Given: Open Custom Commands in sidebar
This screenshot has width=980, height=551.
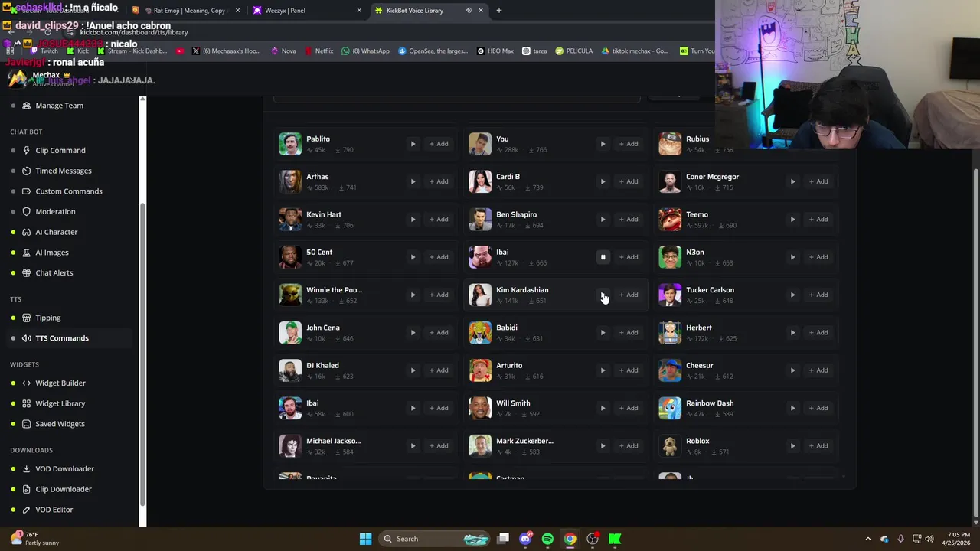Looking at the screenshot, I should pos(68,191).
